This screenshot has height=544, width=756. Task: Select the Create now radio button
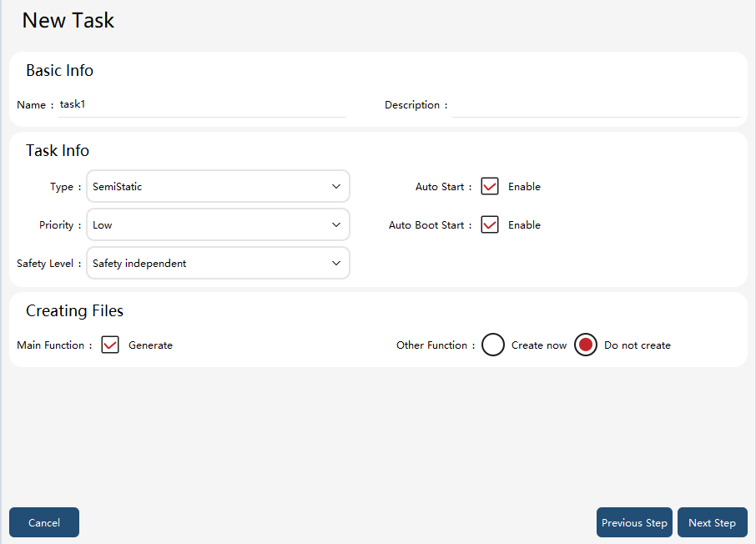(493, 345)
